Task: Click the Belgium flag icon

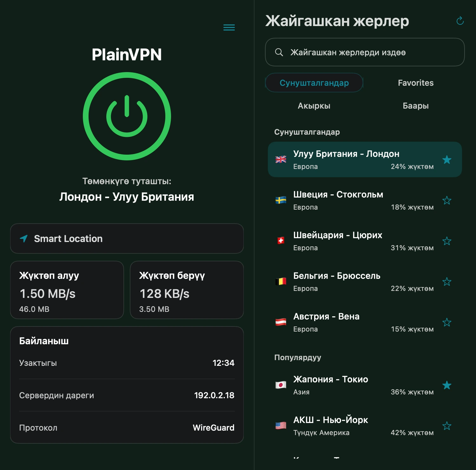Action: point(281,281)
